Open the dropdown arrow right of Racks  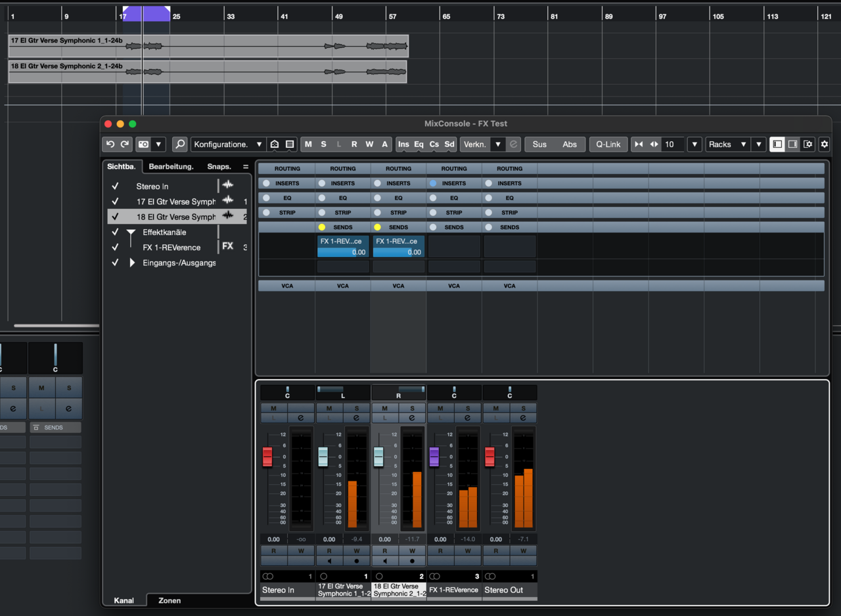(x=759, y=144)
